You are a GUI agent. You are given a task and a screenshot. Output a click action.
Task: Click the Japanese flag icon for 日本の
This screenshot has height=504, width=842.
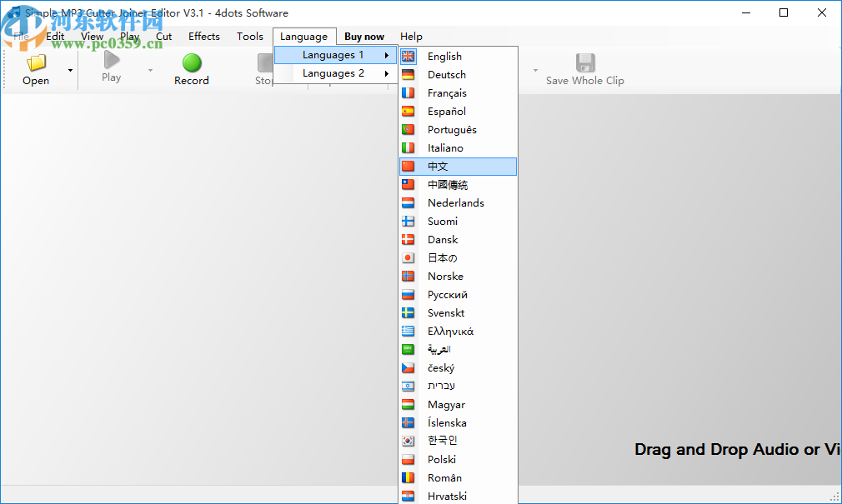(408, 257)
